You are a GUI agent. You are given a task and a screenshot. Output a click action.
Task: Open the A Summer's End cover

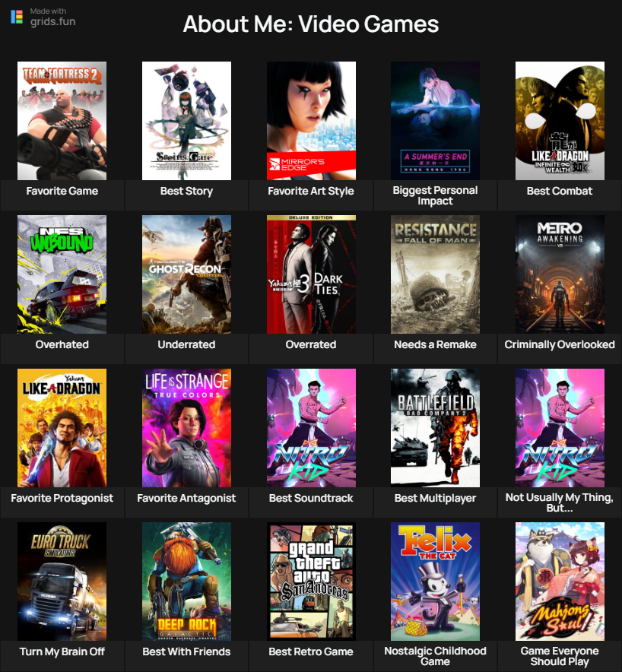435,121
